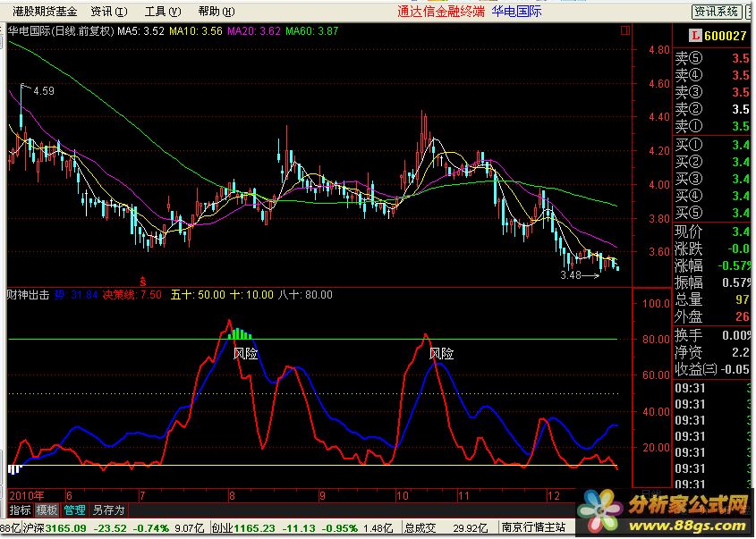
Task: Click the second 风险 marker near month 10
Action: click(442, 354)
